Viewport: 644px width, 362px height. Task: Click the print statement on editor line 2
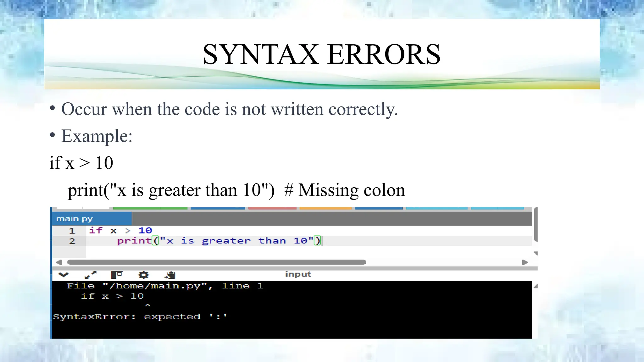pyautogui.click(x=219, y=241)
